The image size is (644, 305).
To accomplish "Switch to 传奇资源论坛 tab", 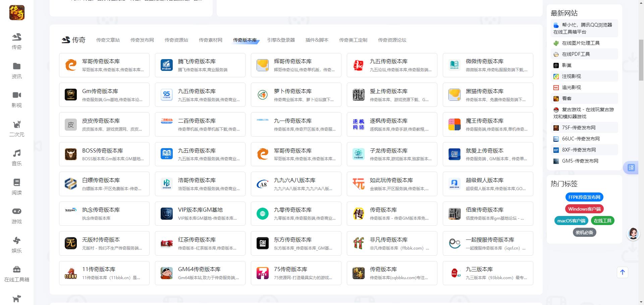I will [x=392, y=40].
